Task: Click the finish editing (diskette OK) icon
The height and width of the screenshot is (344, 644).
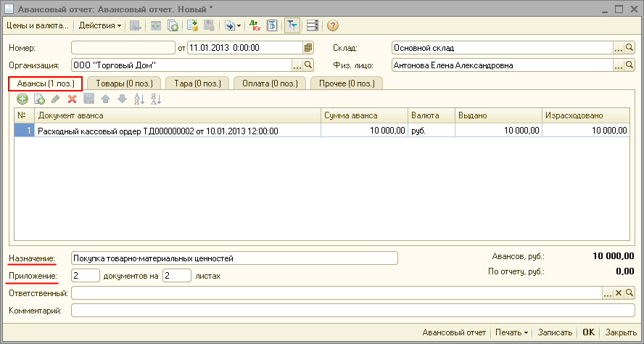Action: pyautogui.click(x=89, y=99)
